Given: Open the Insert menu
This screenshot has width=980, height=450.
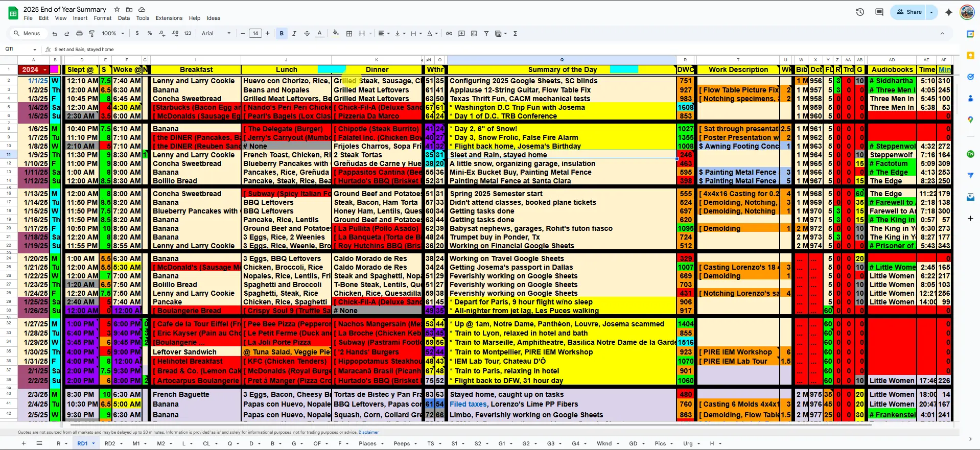Looking at the screenshot, I should 80,18.
